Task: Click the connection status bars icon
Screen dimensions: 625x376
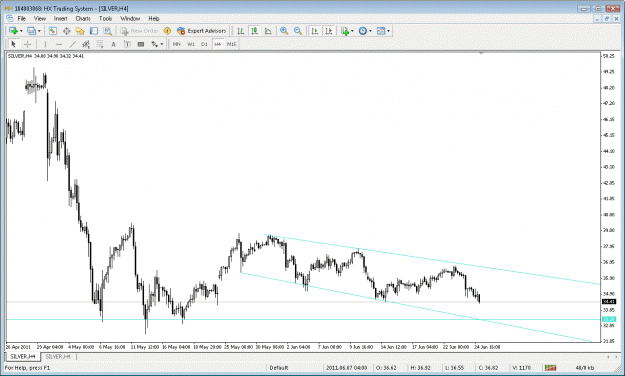Action: 550,368
